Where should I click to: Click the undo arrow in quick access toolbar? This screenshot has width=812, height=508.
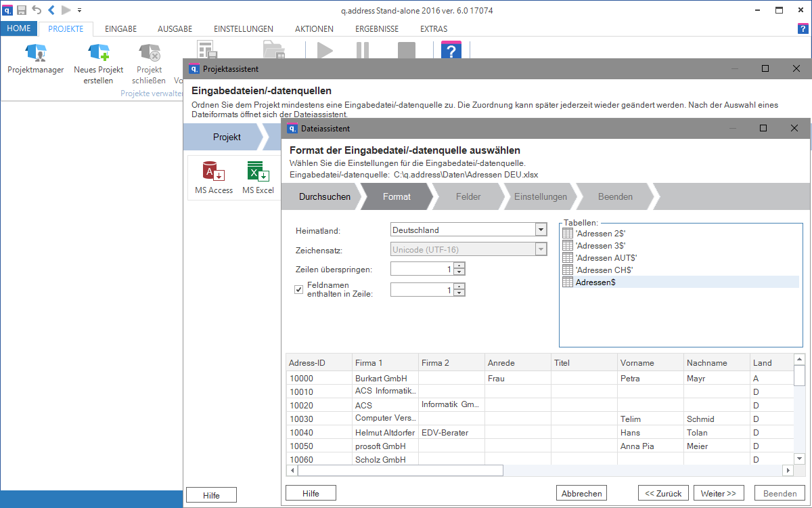click(37, 10)
